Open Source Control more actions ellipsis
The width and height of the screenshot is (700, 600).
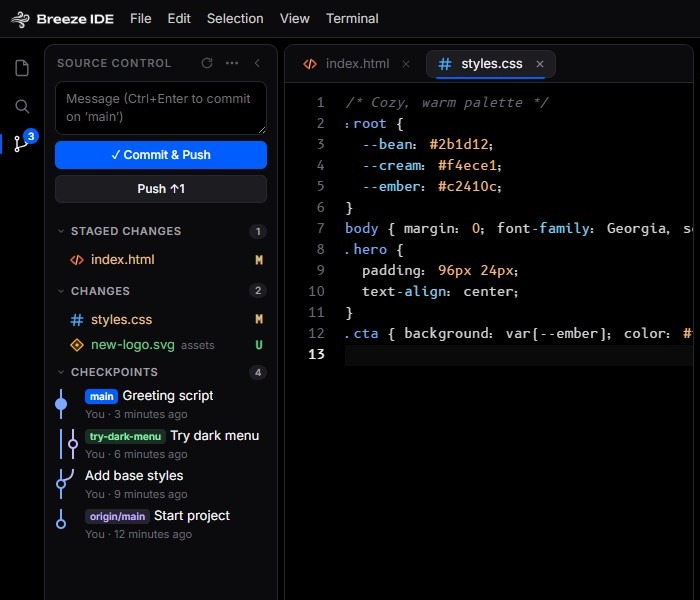pos(232,63)
